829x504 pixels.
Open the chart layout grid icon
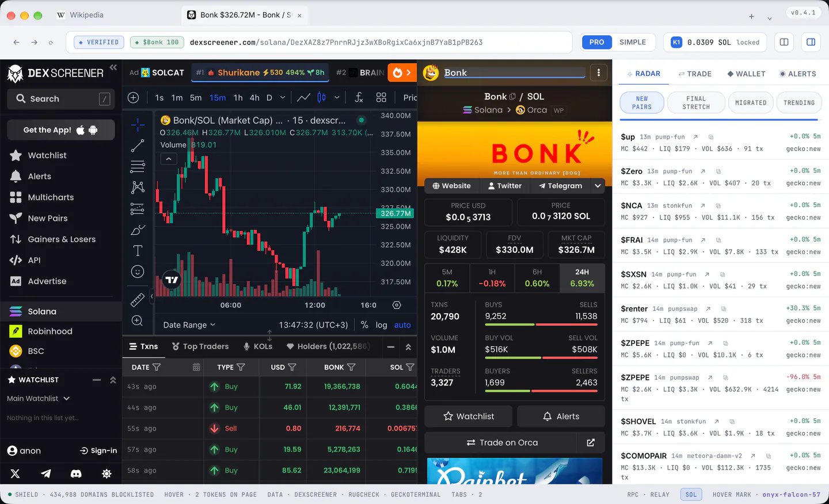coord(381,98)
